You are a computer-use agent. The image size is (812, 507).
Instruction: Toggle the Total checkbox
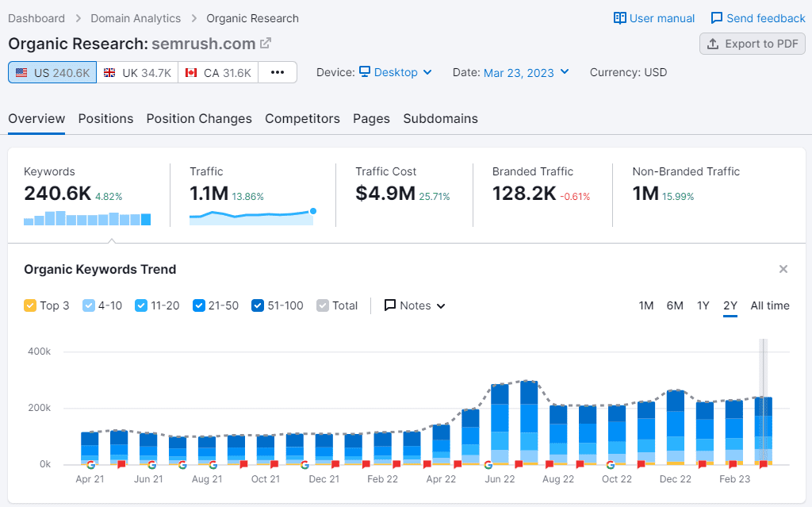(323, 305)
